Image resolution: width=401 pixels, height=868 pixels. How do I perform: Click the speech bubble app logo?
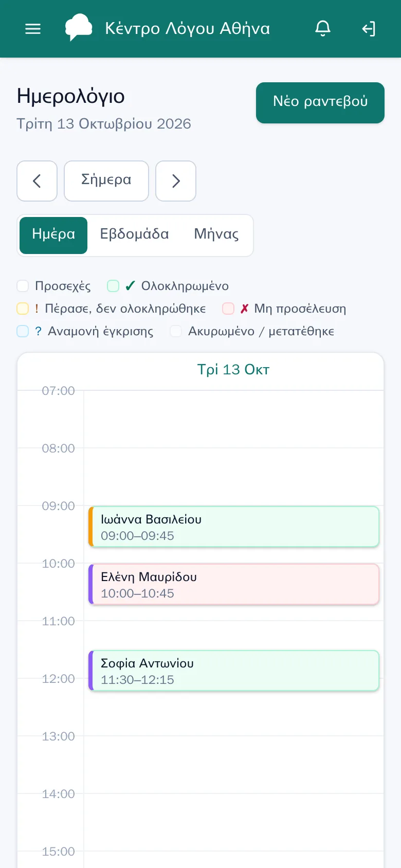pos(79,28)
